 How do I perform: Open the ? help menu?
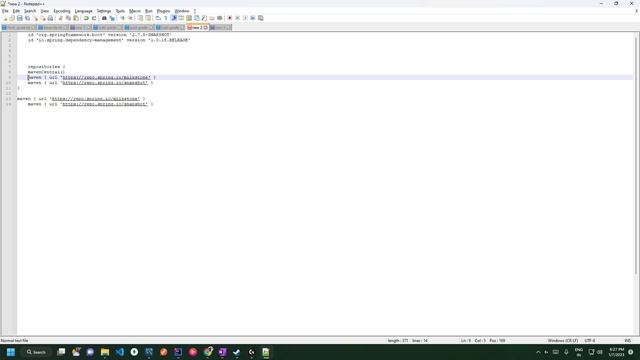click(x=195, y=11)
